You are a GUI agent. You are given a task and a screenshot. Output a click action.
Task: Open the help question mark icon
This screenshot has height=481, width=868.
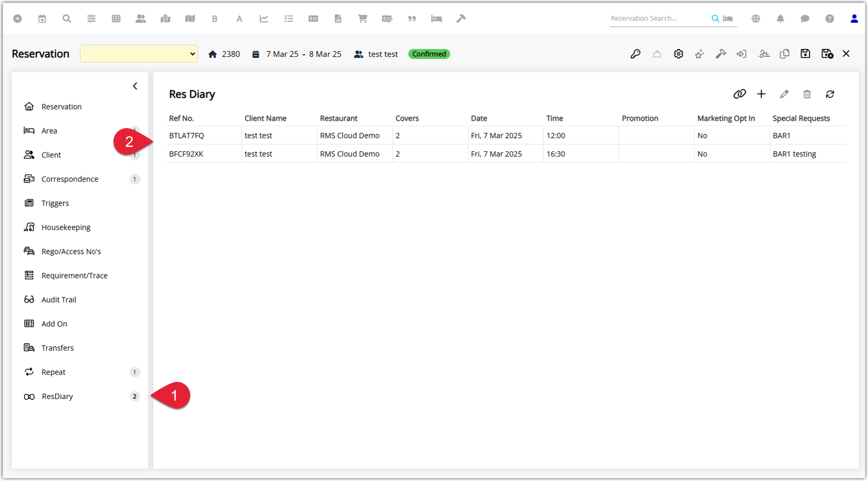[x=830, y=19]
